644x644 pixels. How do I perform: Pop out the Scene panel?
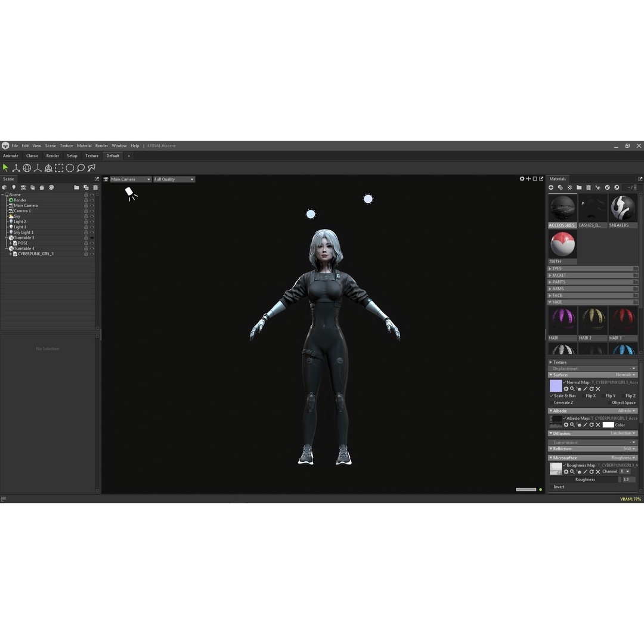click(x=97, y=179)
